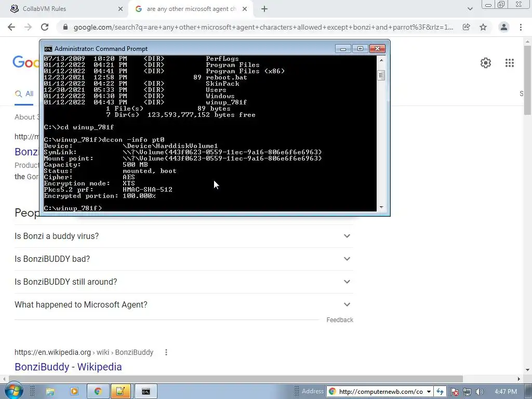Open the Action Center flag icon
The image size is (532, 399).
pyautogui.click(x=454, y=392)
